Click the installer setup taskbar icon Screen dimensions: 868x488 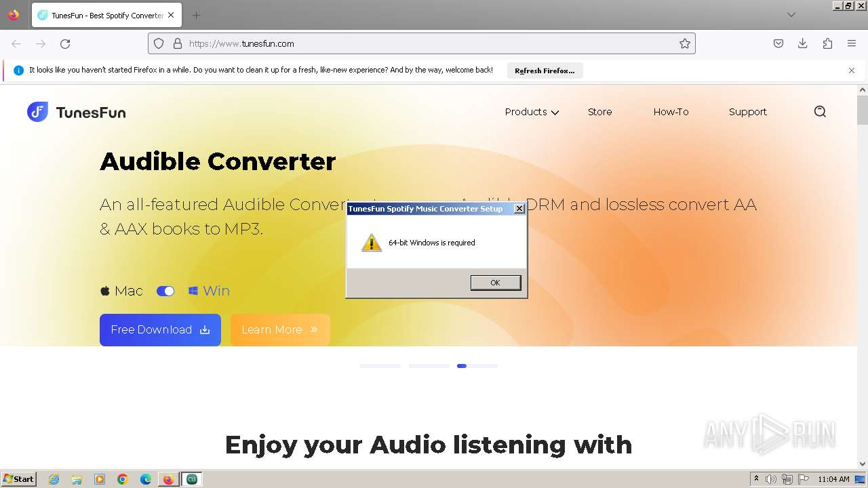click(x=192, y=479)
